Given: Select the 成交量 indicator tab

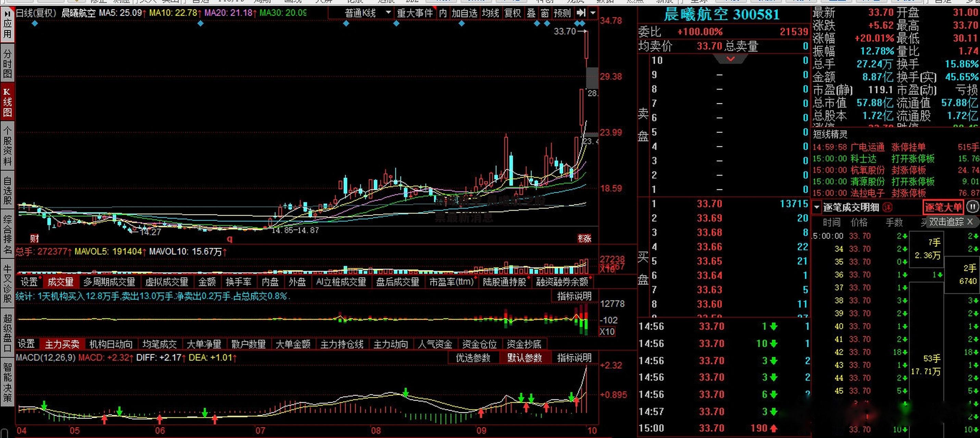Looking at the screenshot, I should click(x=60, y=282).
